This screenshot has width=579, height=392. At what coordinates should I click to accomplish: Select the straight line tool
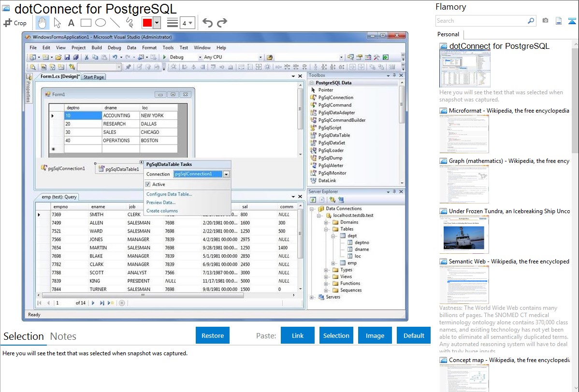tap(115, 23)
